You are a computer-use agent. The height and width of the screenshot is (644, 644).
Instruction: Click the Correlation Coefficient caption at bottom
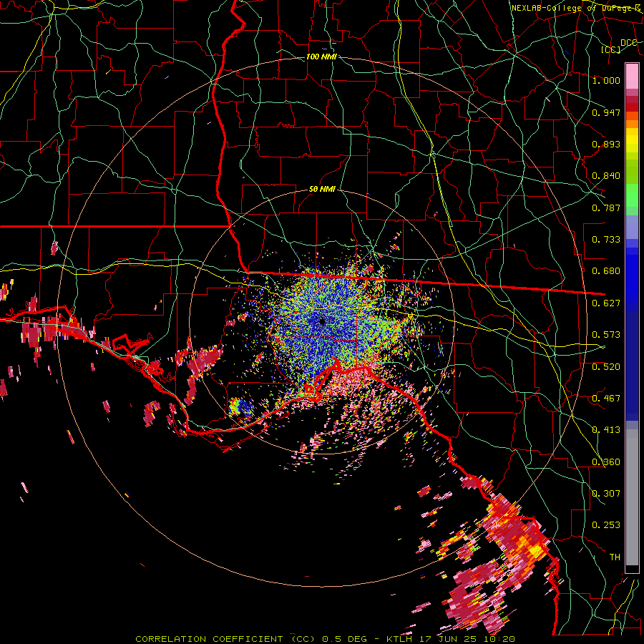(325, 639)
